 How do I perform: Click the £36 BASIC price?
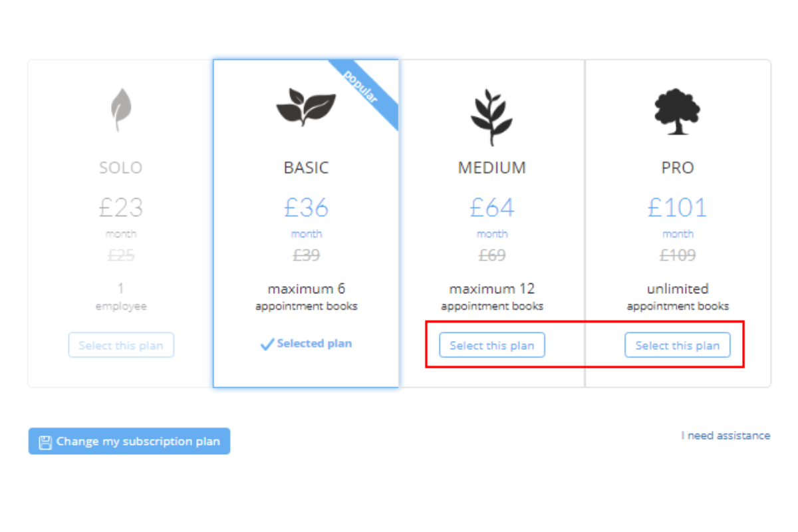coord(306,208)
